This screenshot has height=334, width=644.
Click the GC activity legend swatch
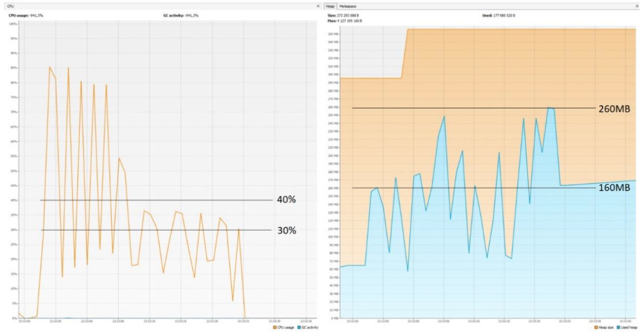pyautogui.click(x=299, y=327)
